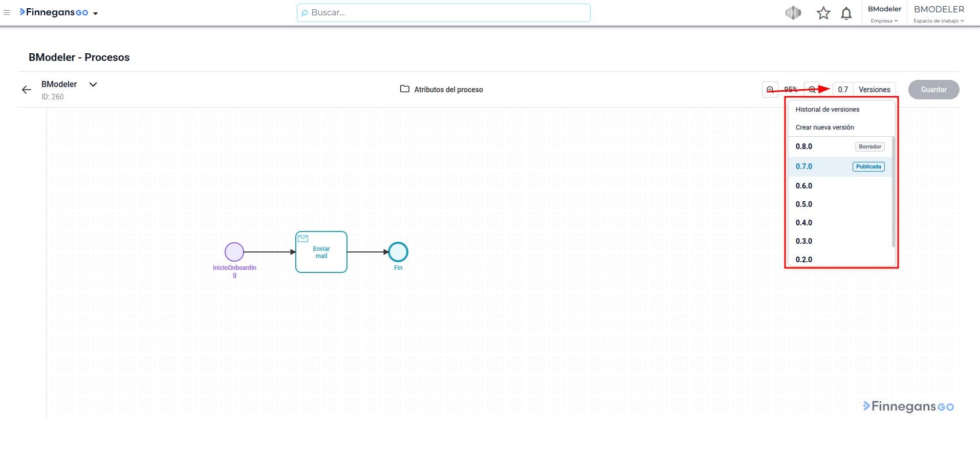Click the zoom in magnifier icon
The height and width of the screenshot is (464, 980).
click(x=812, y=90)
